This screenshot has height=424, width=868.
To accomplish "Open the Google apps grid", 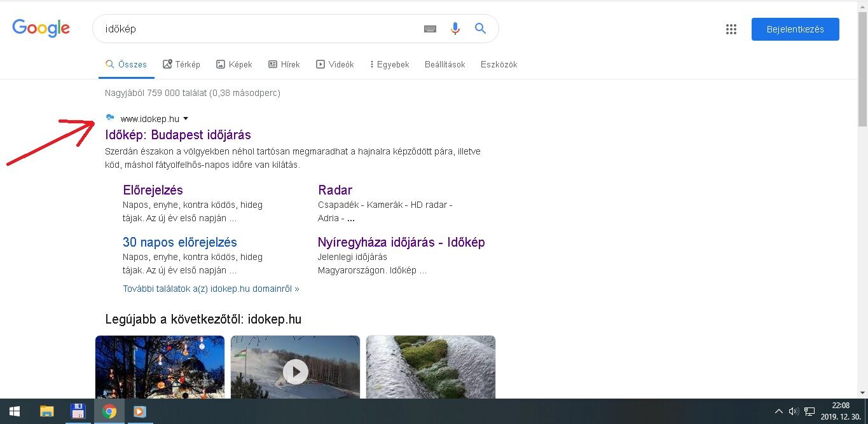I will (731, 29).
